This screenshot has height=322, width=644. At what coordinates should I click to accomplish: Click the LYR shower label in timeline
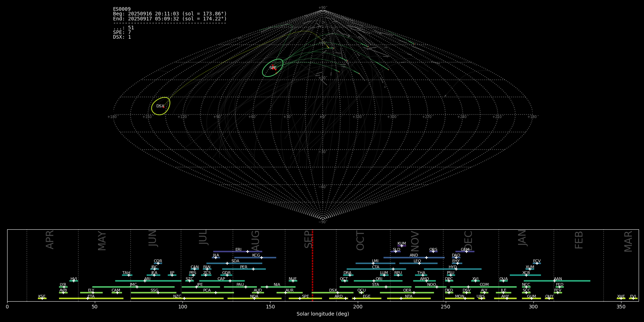point(63,285)
